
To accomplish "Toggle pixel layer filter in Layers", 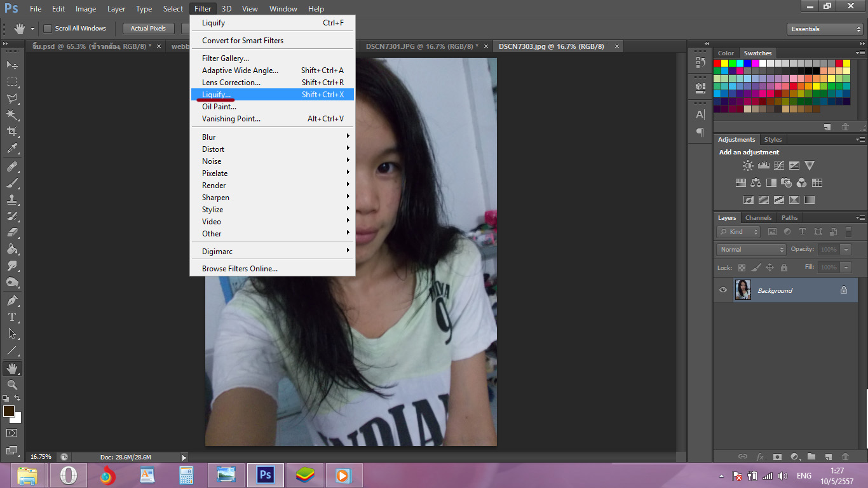I will coord(772,232).
